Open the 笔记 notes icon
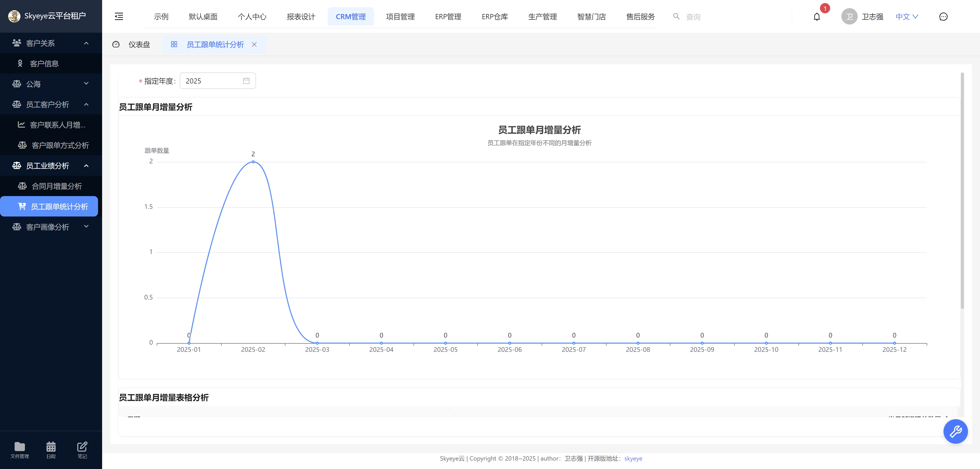This screenshot has height=469, width=980. (x=82, y=446)
